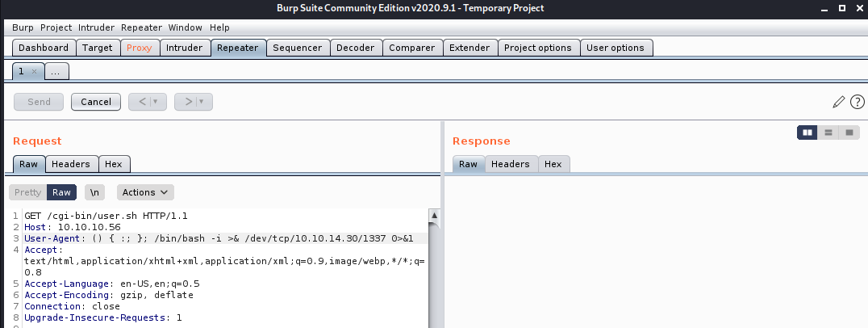Close Repeater tab 1 with x
Screen dimensions: 868x328
pos(34,71)
